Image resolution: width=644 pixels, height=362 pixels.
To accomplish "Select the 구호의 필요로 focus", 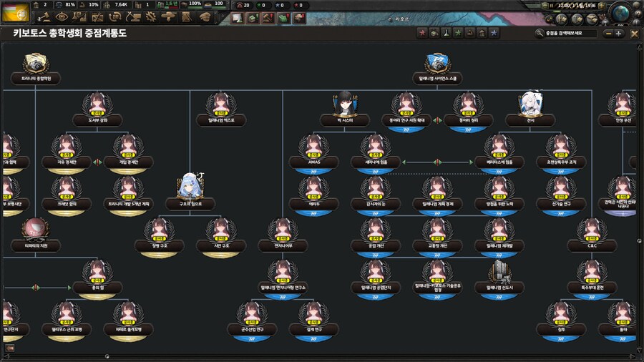I will point(190,192).
